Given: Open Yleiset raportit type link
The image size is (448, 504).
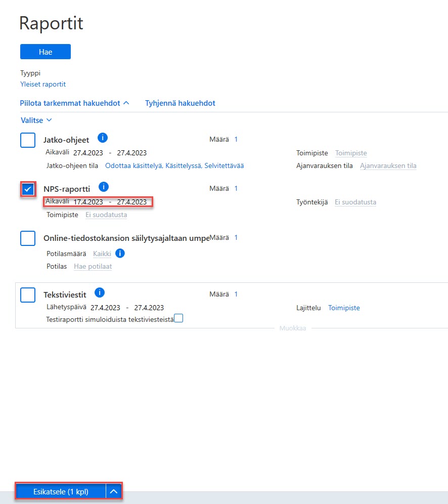Looking at the screenshot, I should pos(43,84).
